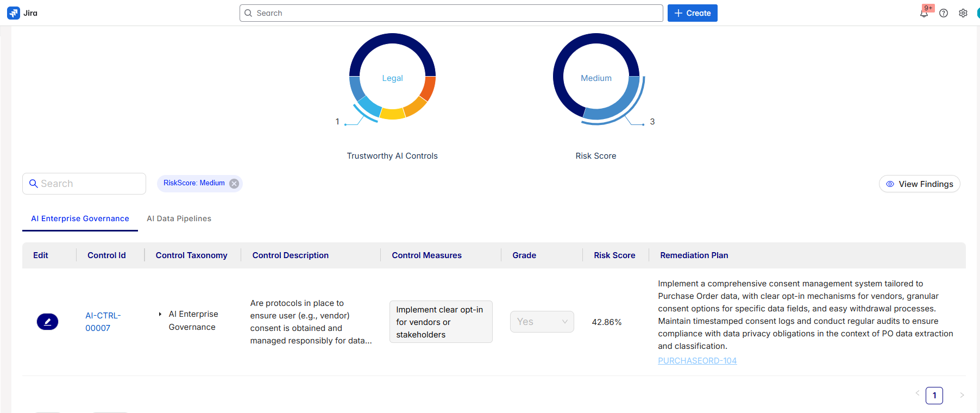
Task: Go to the next page arrow
Action: (x=962, y=395)
